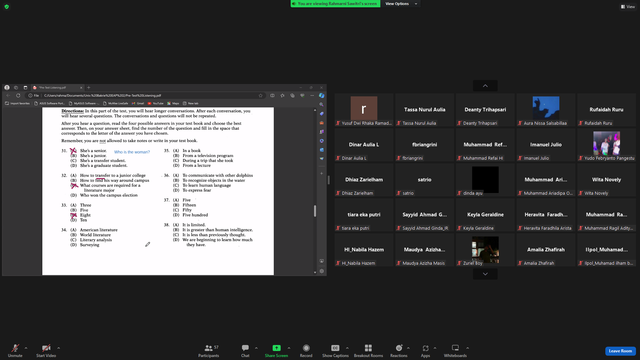Start Video in Zoom toolbar
Screen dimensions: 640x360
coord(46,350)
